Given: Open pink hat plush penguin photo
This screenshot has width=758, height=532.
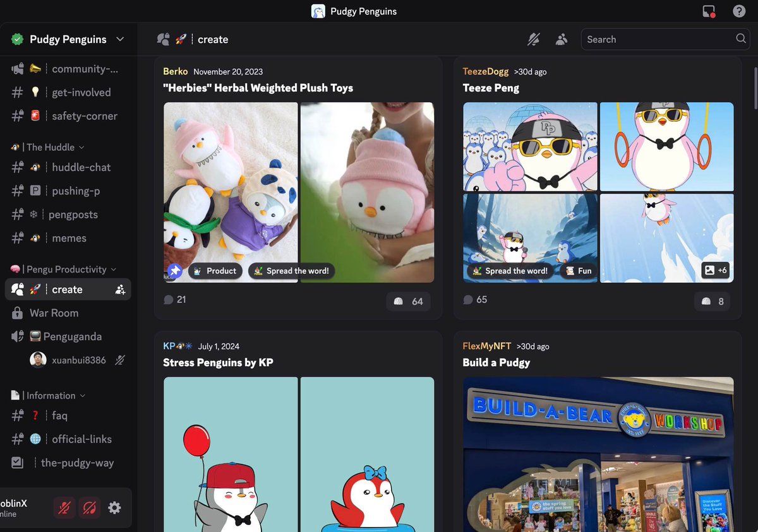Looking at the screenshot, I should 367,192.
